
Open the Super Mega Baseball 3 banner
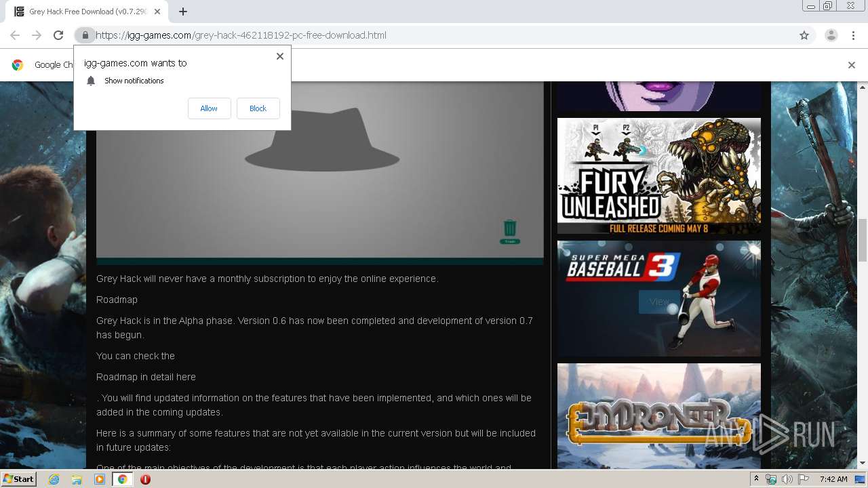tap(659, 298)
